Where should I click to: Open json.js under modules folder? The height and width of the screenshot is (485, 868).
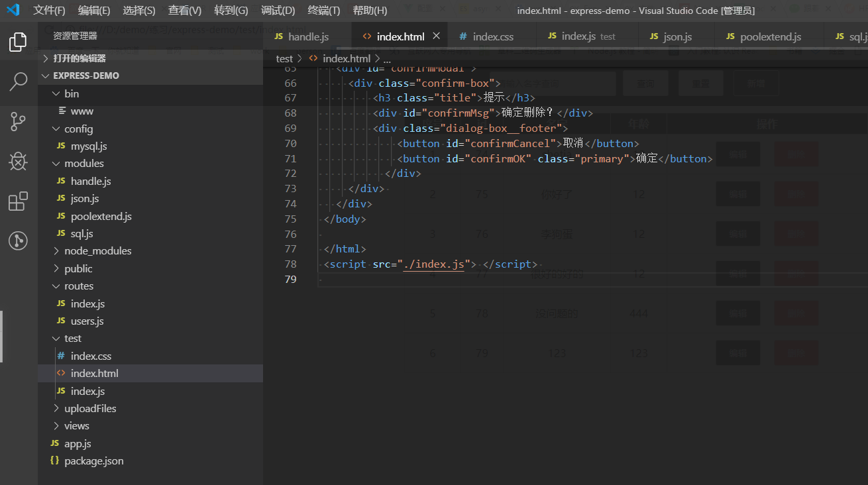tap(85, 198)
